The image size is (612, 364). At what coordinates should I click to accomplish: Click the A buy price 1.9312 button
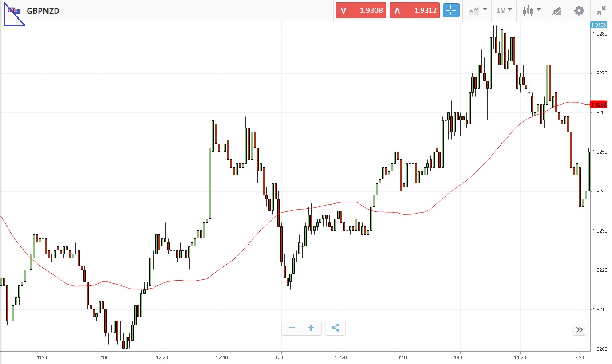pos(415,11)
